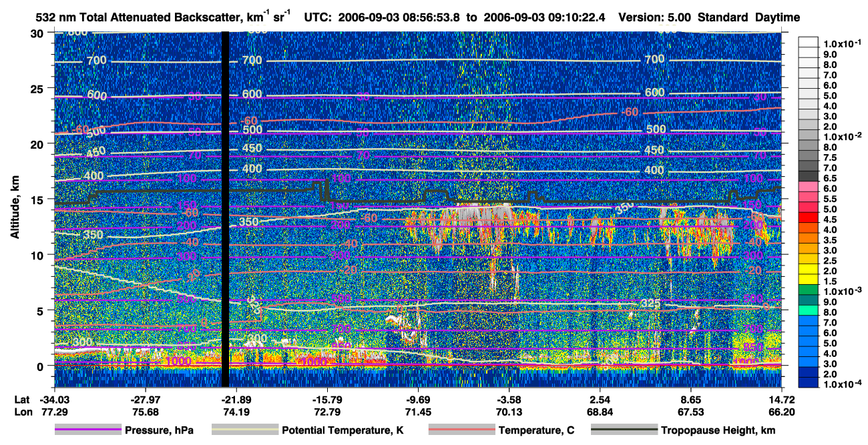
Task: Click the 30 km altitude tick label
Action: click(39, 33)
